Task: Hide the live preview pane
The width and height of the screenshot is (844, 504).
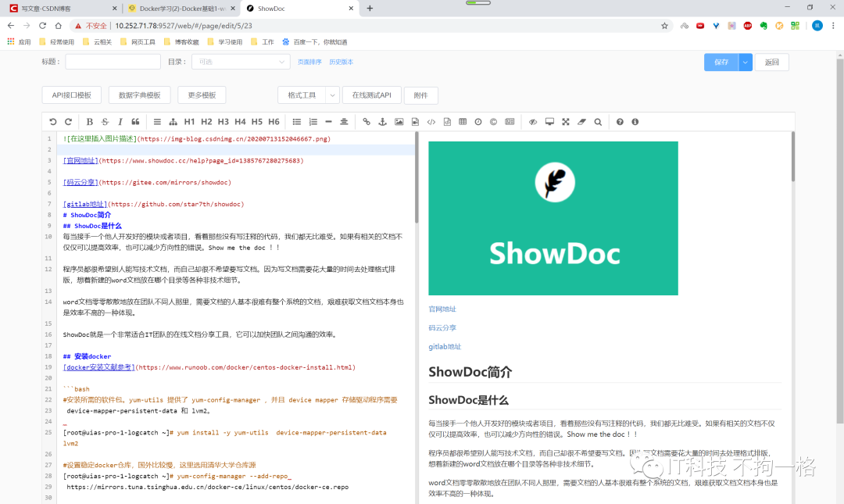Action: click(532, 121)
